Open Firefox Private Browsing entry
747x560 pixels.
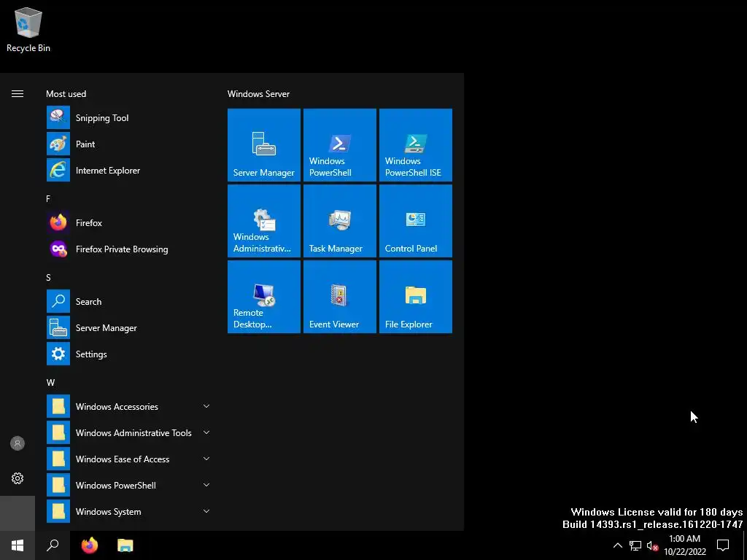(x=128, y=249)
